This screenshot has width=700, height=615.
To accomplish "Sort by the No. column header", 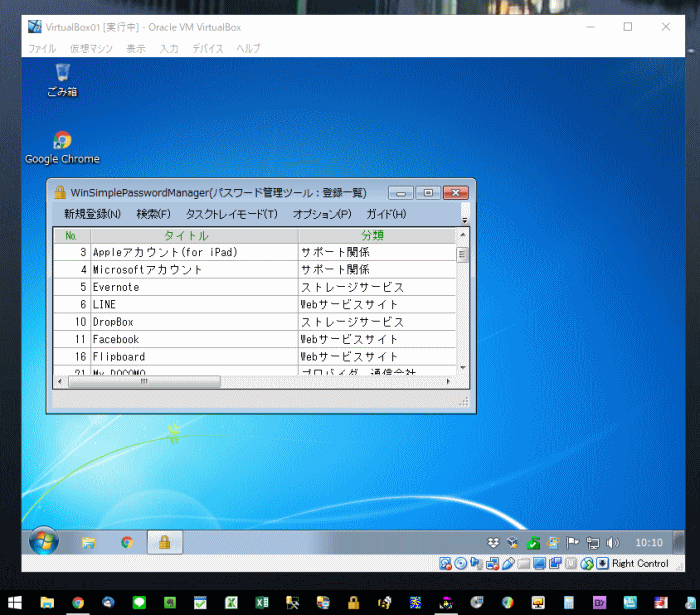I will pyautogui.click(x=71, y=236).
